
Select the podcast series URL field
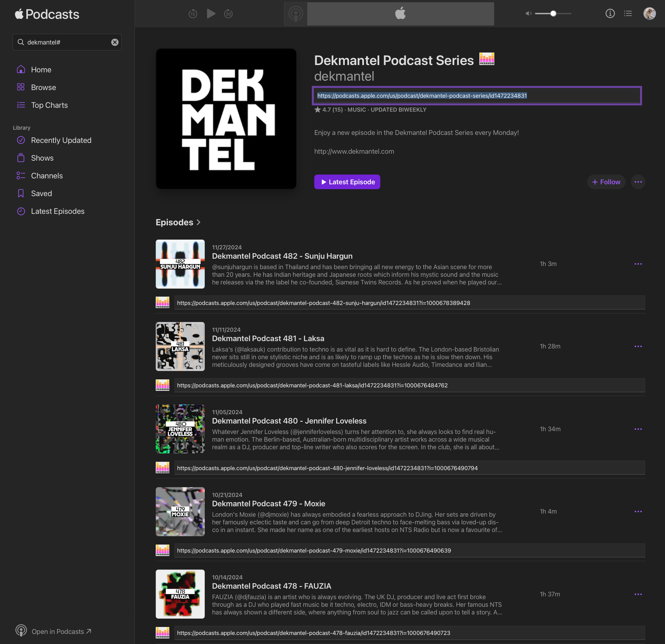point(477,96)
